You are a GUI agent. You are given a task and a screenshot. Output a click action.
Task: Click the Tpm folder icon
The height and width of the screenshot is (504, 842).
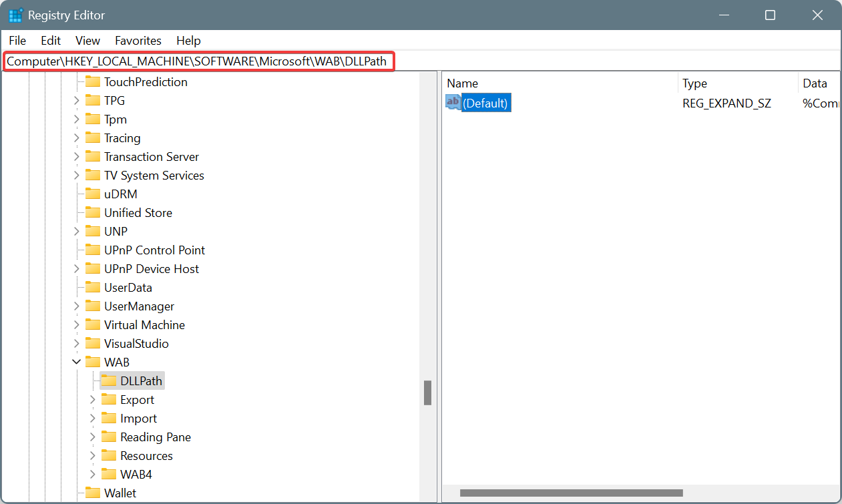pos(93,119)
